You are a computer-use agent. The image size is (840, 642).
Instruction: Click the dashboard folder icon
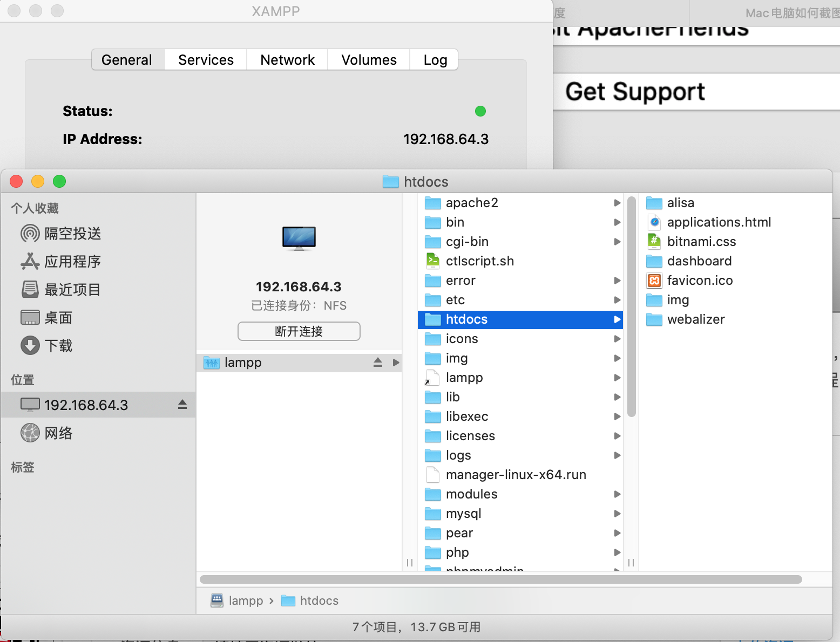(654, 261)
